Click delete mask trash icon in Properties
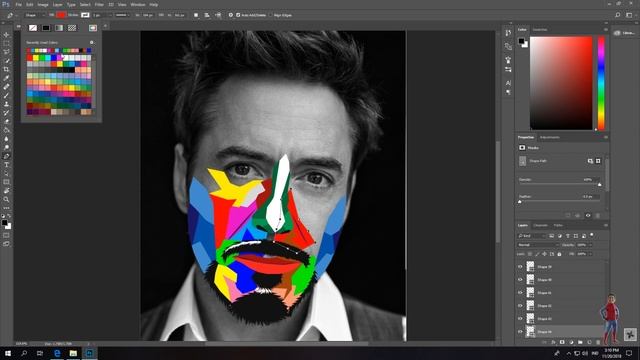This screenshot has height=360, width=640. point(598,216)
